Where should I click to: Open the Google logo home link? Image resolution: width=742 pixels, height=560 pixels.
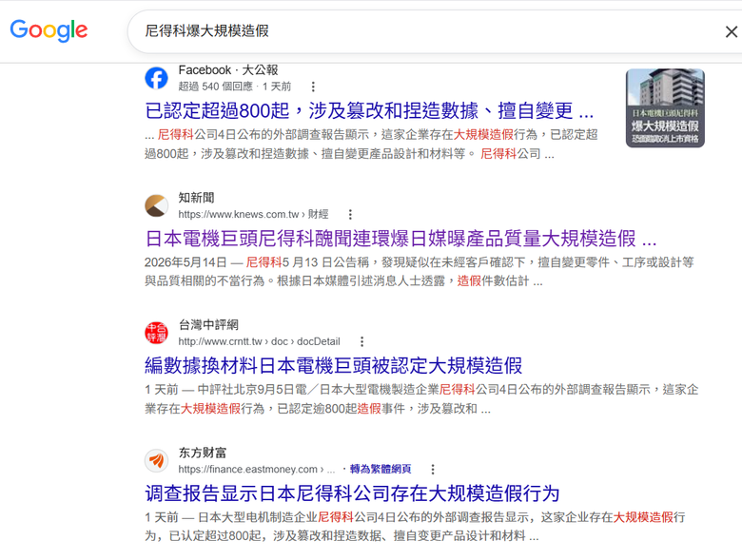click(x=49, y=30)
